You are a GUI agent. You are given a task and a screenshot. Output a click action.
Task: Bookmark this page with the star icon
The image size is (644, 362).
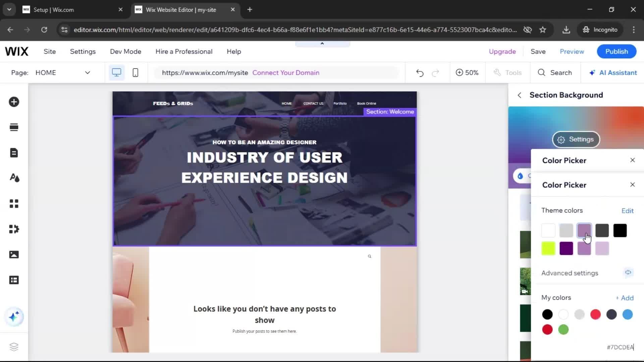543,30
